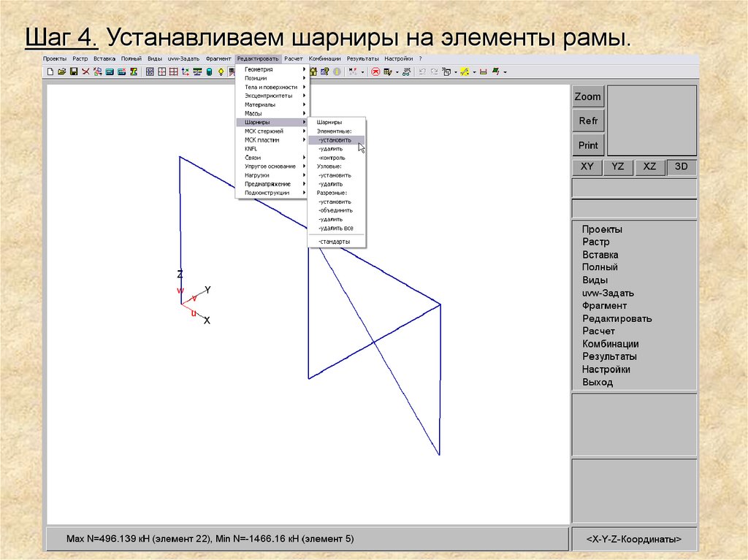Open the KNFL menu entry
This screenshot has width=748, height=560.
point(272,148)
